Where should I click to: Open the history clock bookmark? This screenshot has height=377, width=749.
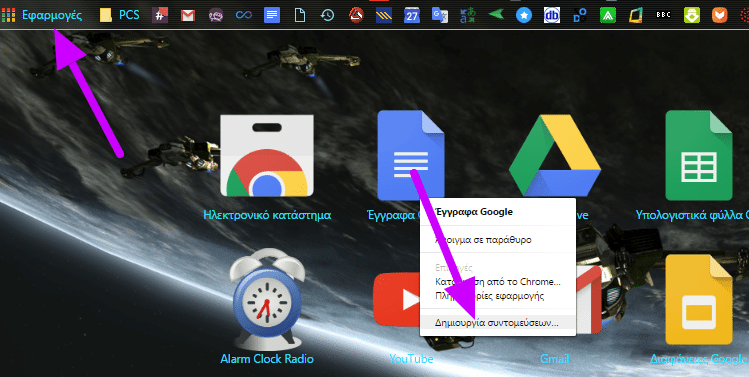(x=327, y=15)
